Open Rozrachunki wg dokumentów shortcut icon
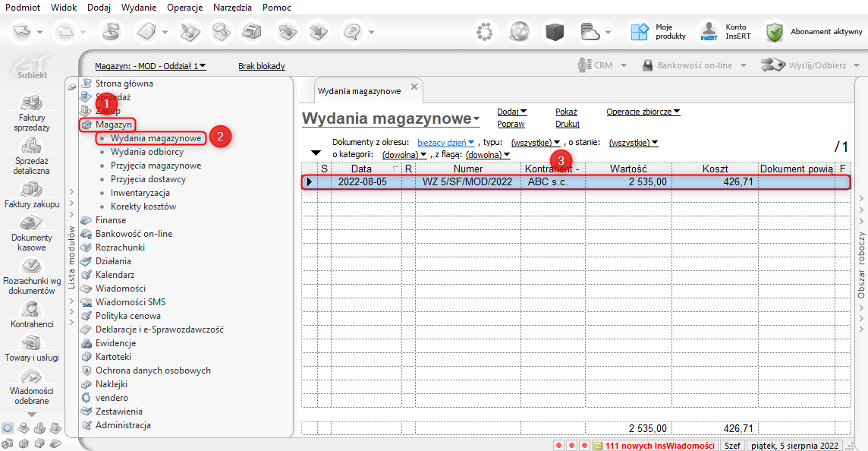This screenshot has width=868, height=451. pyautogui.click(x=32, y=266)
